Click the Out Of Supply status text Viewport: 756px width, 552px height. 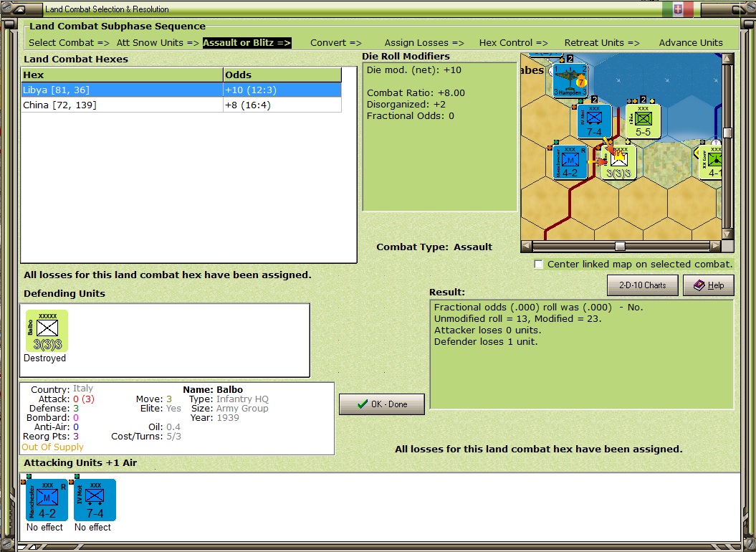click(x=52, y=447)
